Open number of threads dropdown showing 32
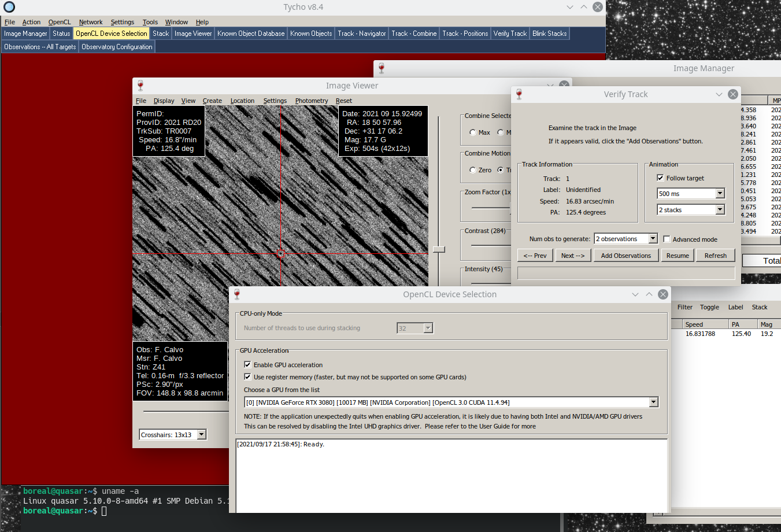The image size is (781, 532). 428,328
